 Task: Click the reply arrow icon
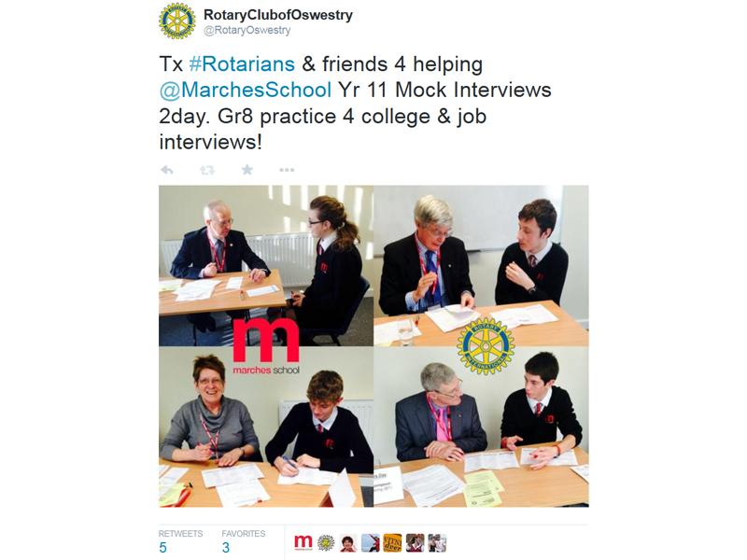[x=167, y=170]
